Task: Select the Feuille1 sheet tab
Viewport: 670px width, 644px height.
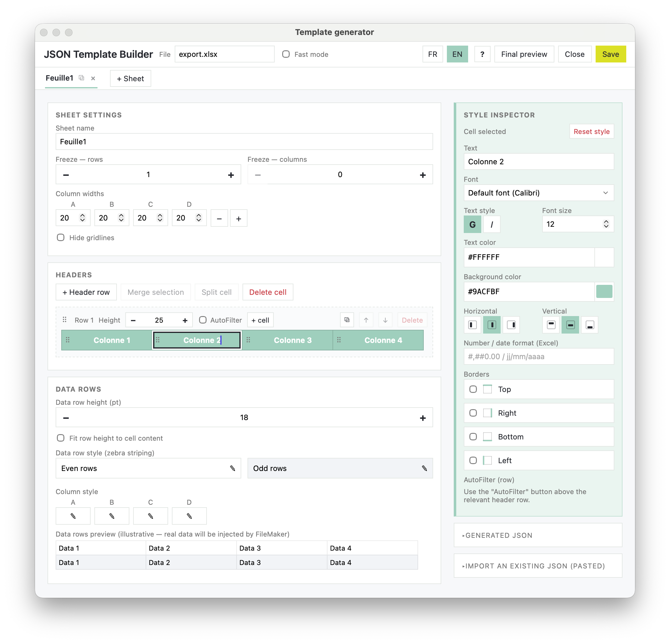Action: pyautogui.click(x=59, y=78)
